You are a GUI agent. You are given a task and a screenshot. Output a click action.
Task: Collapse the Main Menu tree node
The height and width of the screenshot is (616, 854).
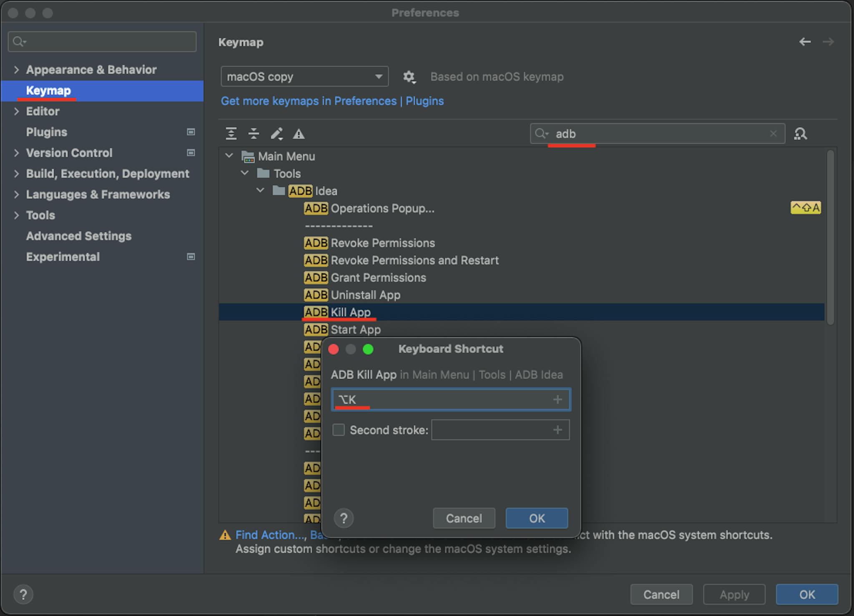coord(229,156)
